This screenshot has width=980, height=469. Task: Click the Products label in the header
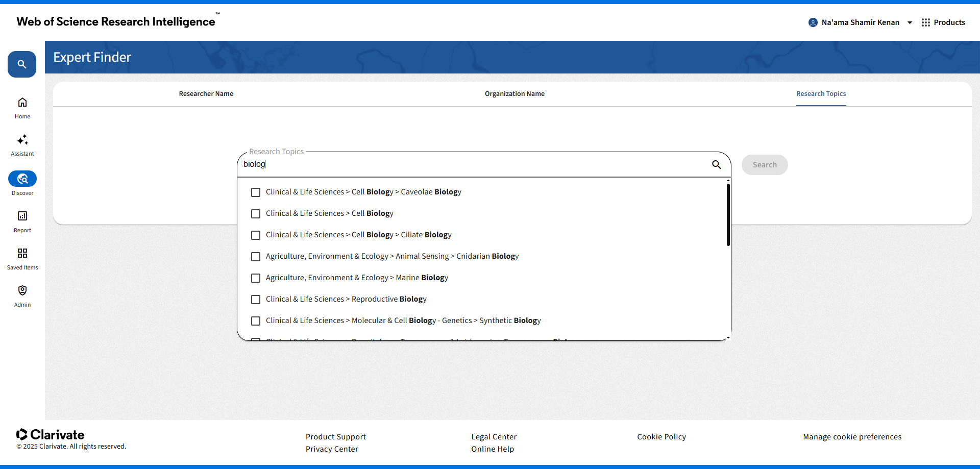(x=949, y=22)
